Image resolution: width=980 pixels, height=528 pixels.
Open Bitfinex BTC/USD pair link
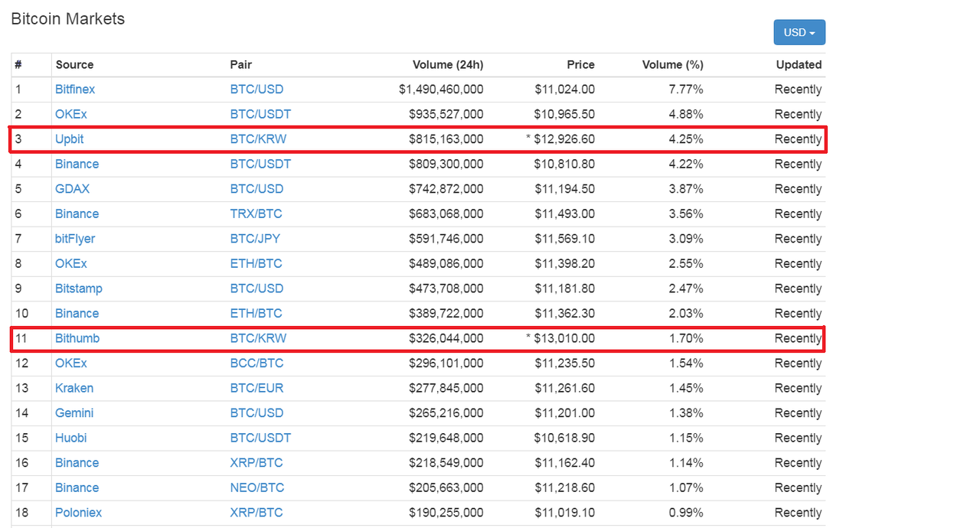click(x=256, y=90)
